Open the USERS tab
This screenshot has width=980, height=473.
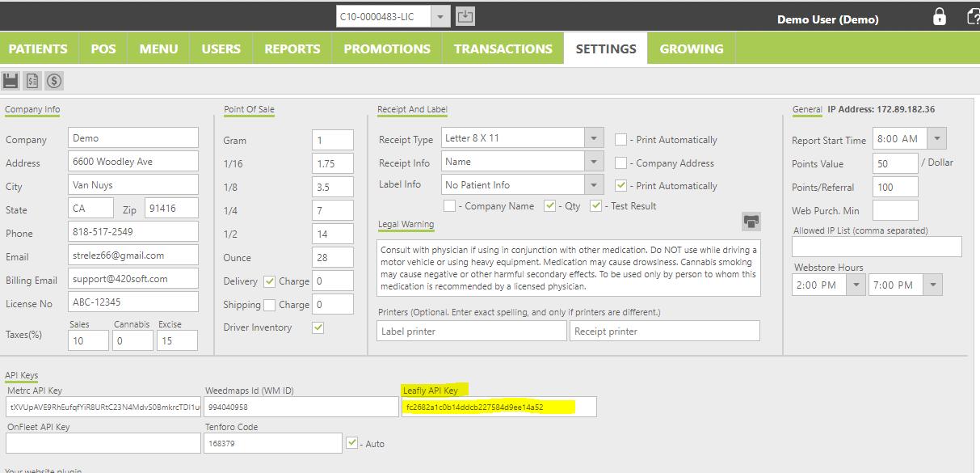[x=221, y=49]
